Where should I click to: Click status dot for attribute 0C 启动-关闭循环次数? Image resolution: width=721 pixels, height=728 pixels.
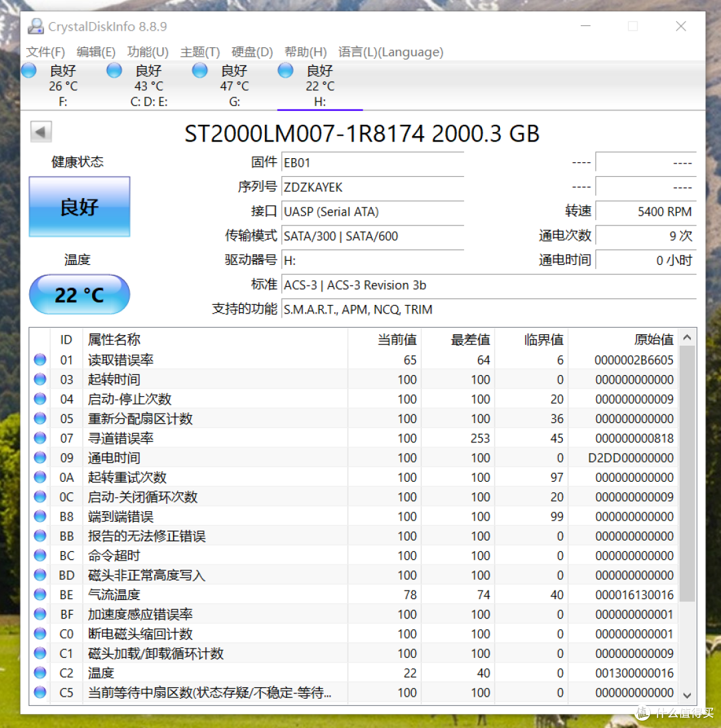40,496
